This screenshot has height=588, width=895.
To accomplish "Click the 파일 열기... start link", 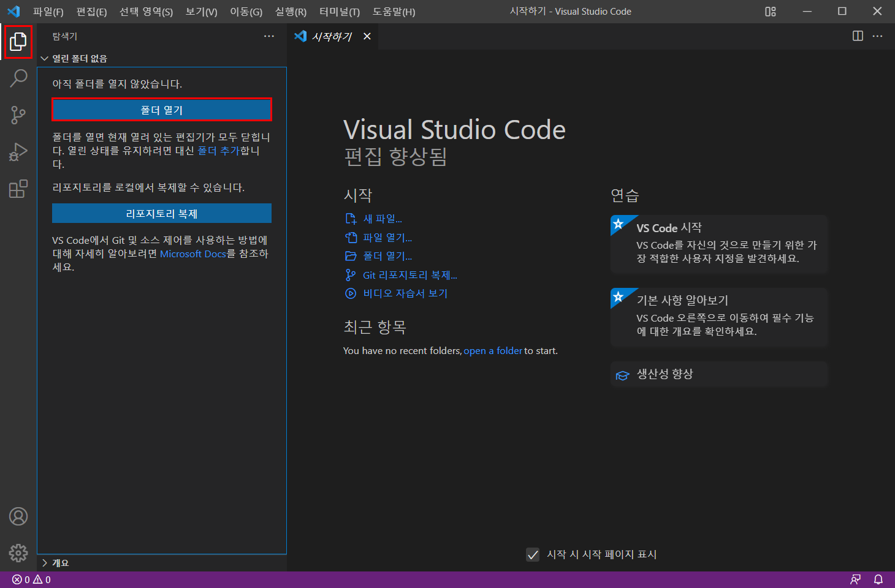I will tap(379, 238).
